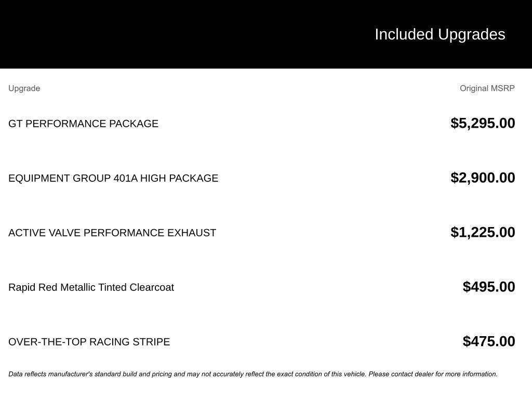Click the $5,295.00 price

[483, 123]
